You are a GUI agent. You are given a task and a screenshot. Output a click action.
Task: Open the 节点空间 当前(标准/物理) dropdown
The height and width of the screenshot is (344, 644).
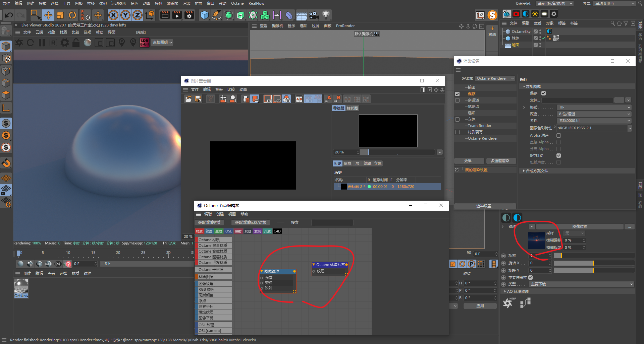554,3
